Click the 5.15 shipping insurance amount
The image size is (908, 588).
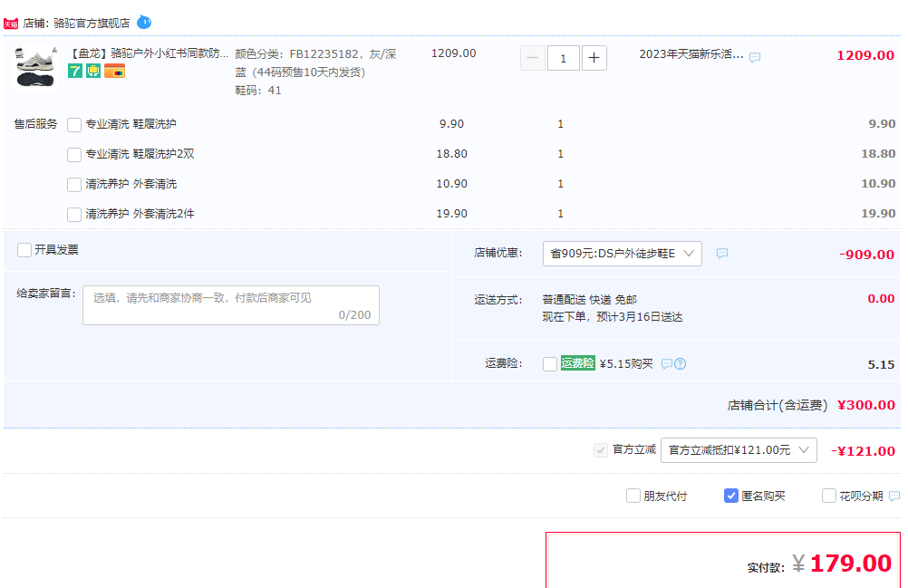coord(882,364)
